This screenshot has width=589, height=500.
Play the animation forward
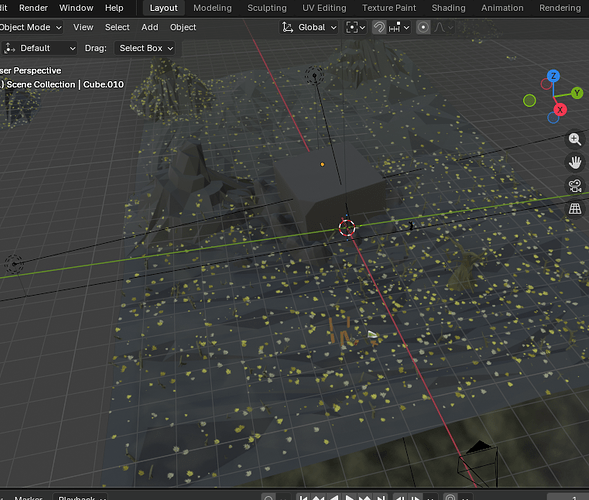pyautogui.click(x=349, y=497)
